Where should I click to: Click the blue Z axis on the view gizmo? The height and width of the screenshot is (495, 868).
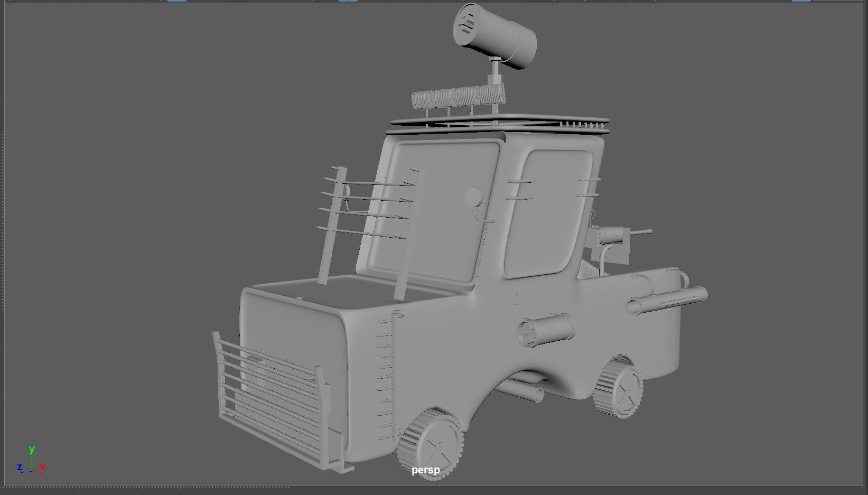pyautogui.click(x=19, y=468)
